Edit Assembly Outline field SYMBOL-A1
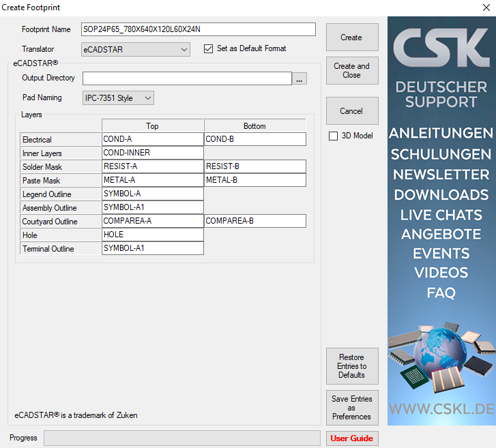 coord(152,207)
